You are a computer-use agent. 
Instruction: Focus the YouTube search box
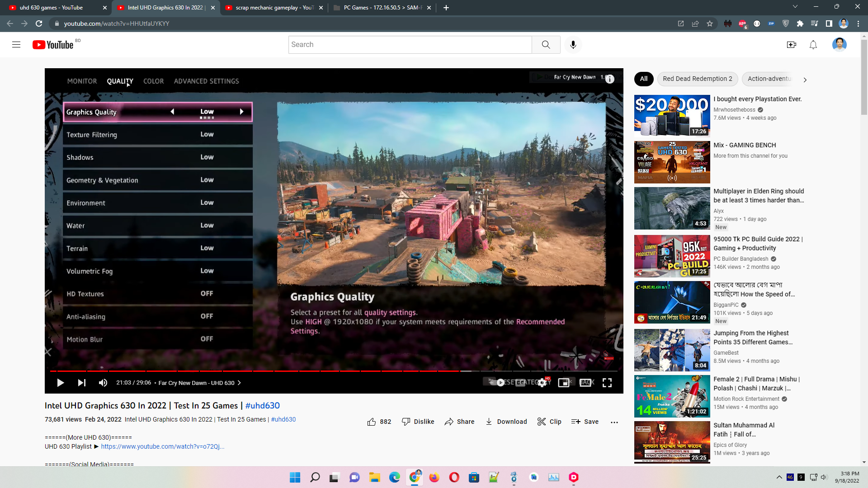click(410, 44)
